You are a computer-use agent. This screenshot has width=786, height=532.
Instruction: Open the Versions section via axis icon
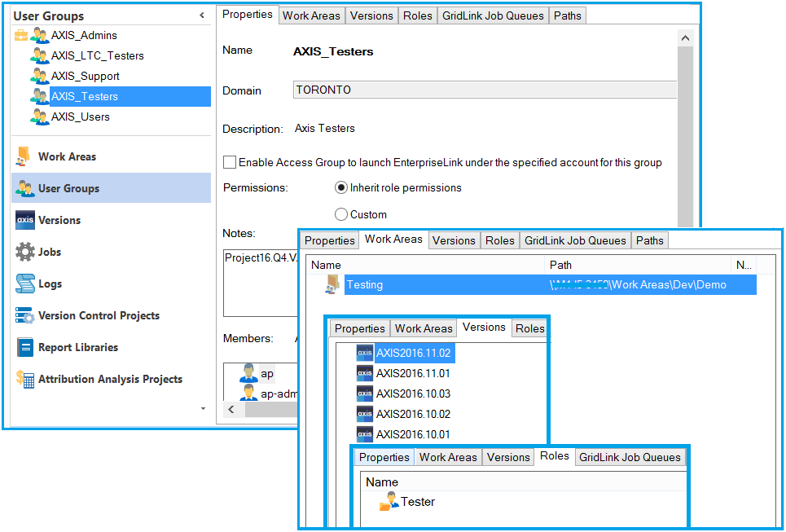tap(25, 220)
